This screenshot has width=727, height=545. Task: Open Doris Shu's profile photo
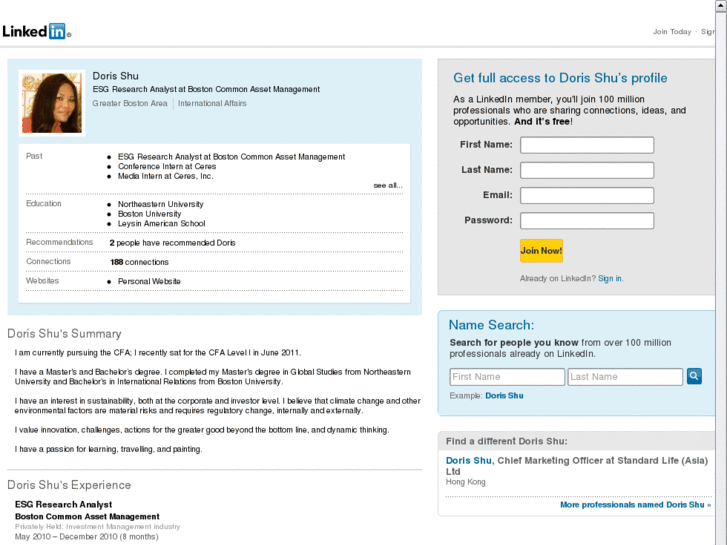coord(52,103)
